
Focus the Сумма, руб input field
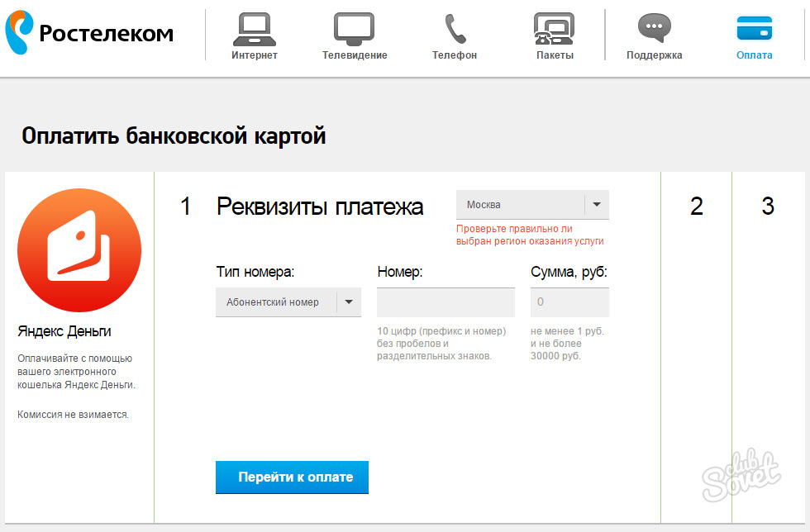(x=569, y=302)
